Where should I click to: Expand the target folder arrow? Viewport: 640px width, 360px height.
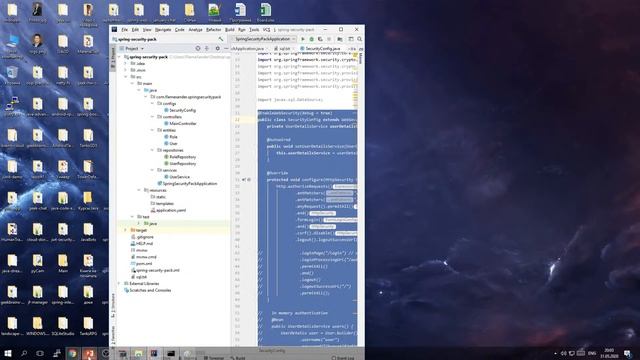(126, 230)
